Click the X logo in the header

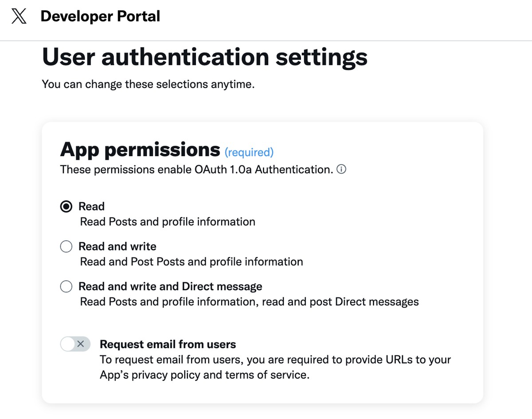[19, 17]
